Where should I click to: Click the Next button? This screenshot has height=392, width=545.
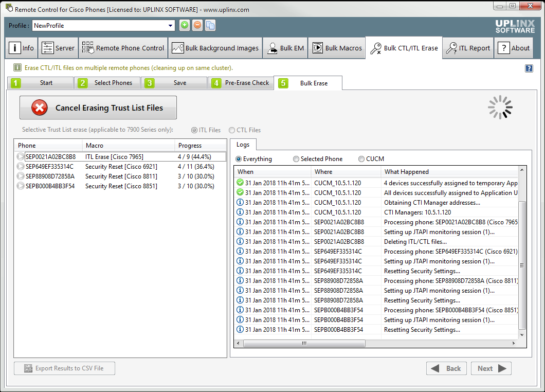point(491,368)
